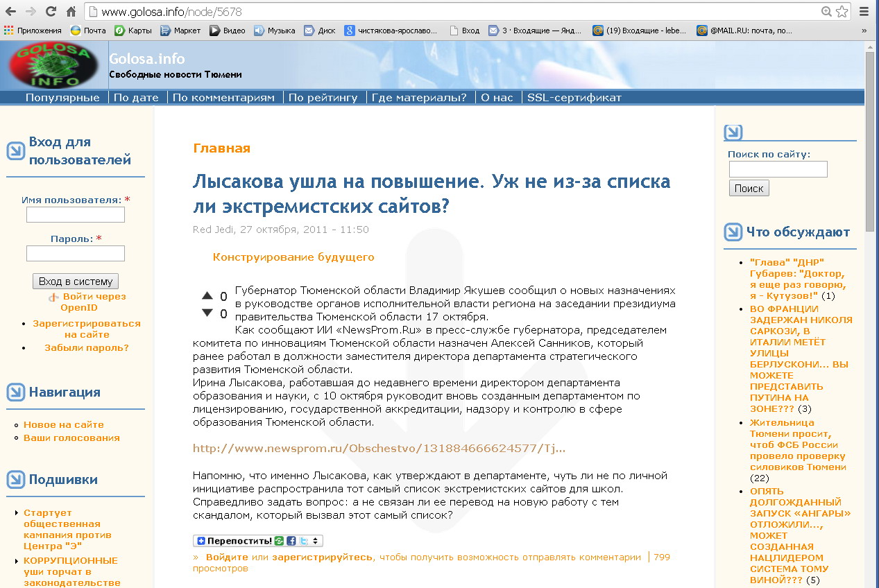Expand the bookmarks overflow chevron
Screen dimensions: 879x588
click(x=864, y=31)
